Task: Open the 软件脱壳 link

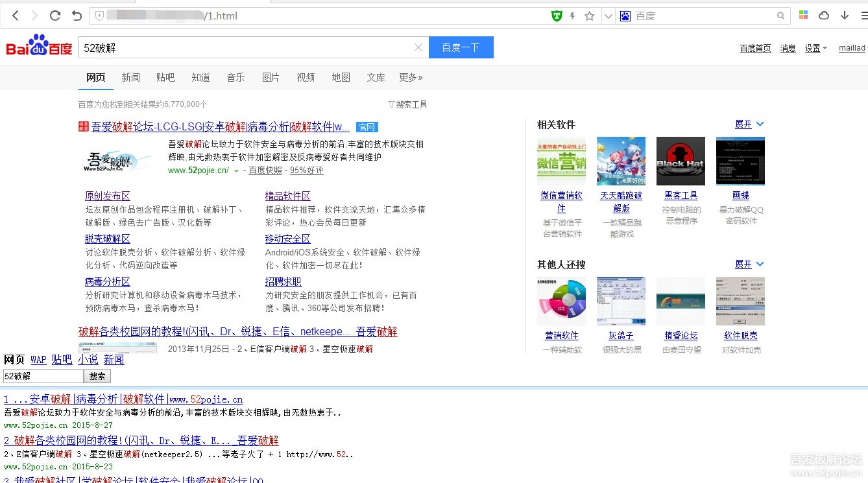Action: click(x=741, y=336)
